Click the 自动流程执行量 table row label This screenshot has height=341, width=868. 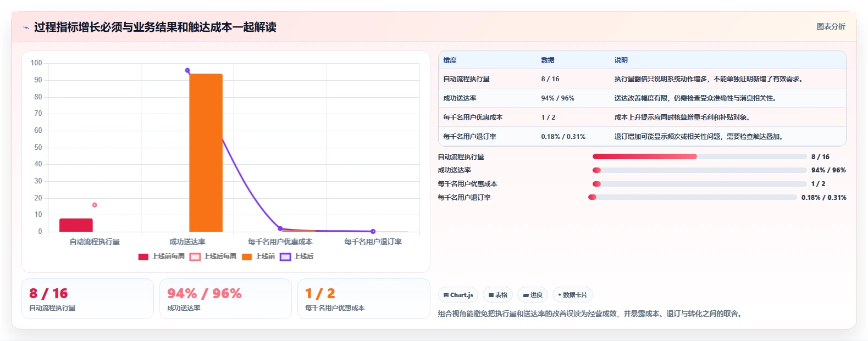pos(466,79)
